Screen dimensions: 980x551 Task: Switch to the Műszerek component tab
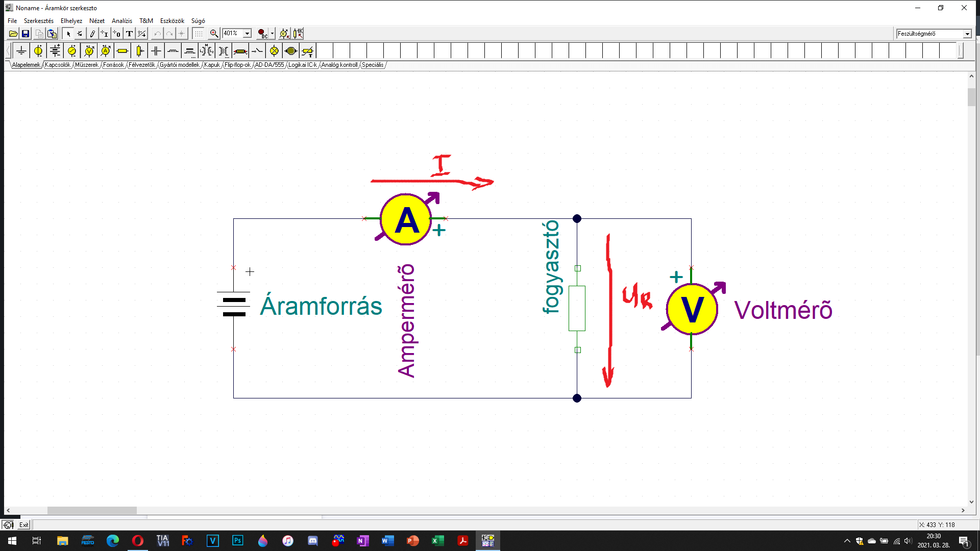(86, 65)
